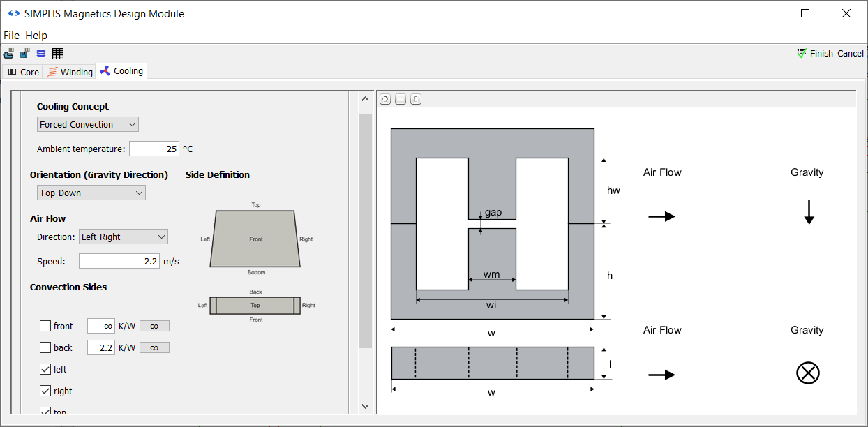Click the save design floppy icon

pos(24,54)
